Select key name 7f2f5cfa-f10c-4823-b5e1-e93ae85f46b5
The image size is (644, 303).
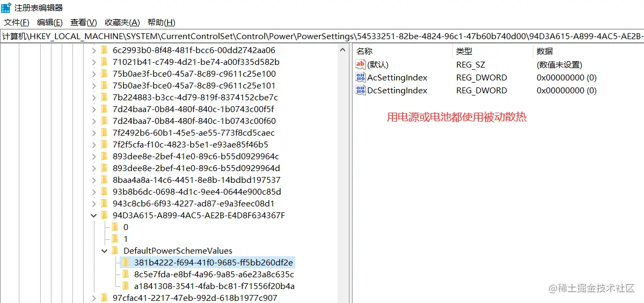pyautogui.click(x=191, y=144)
